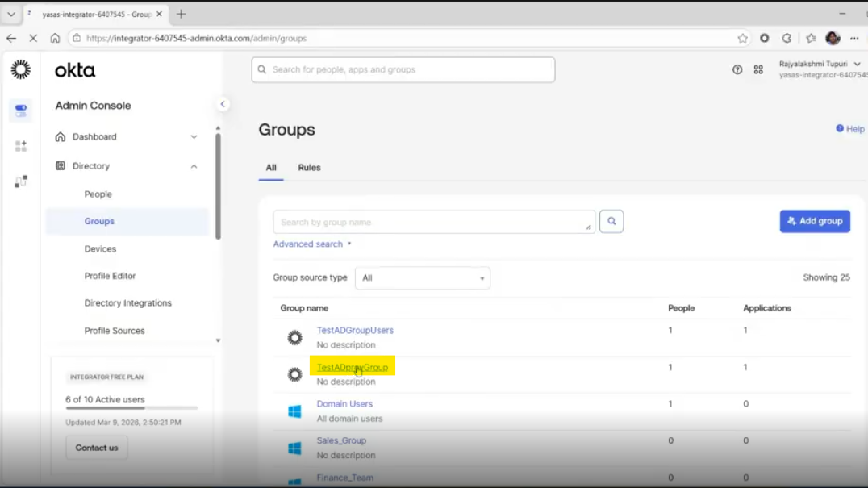
Task: Open the TestADprovGroup group link
Action: pos(352,368)
